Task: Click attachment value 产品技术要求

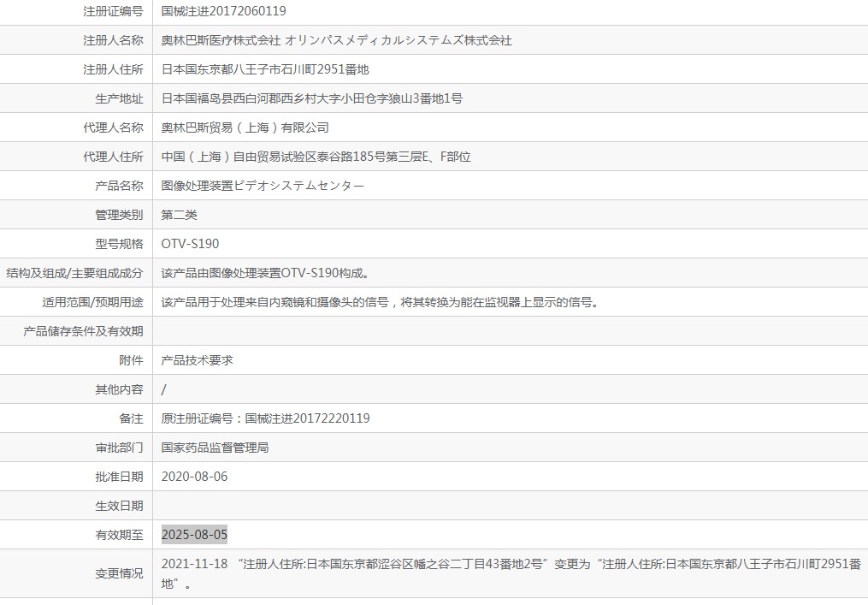Action: pyautogui.click(x=197, y=360)
